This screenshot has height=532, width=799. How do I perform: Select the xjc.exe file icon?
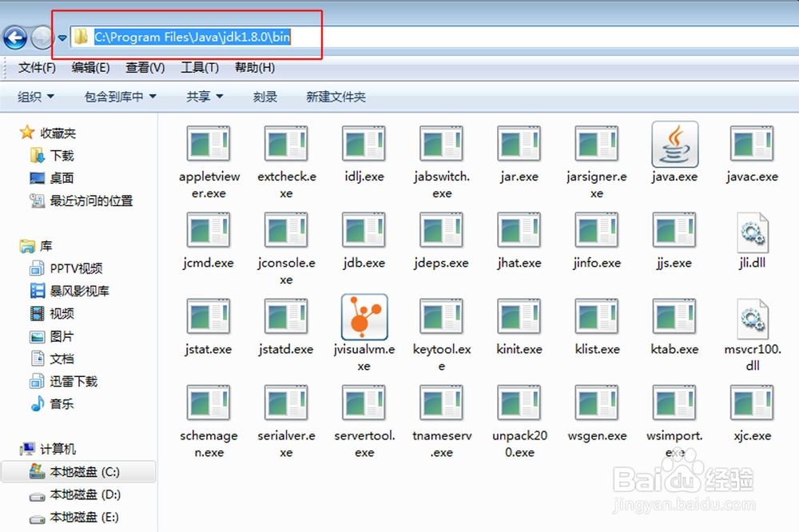coord(752,402)
